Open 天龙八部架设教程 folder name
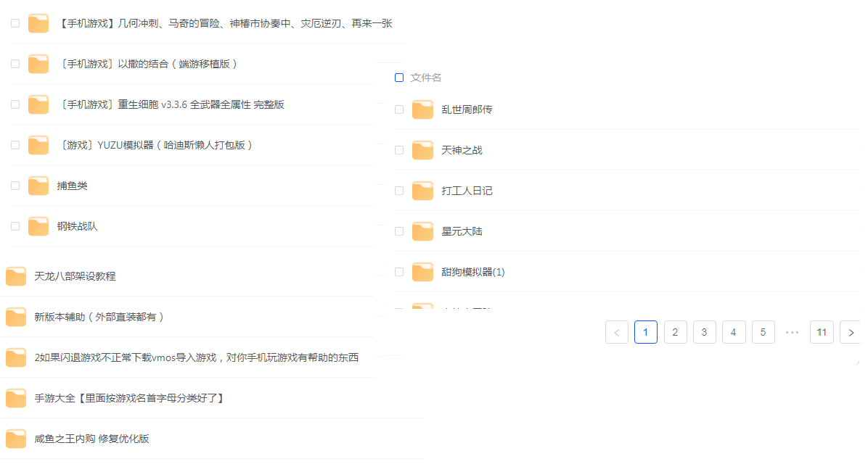Image resolution: width=868 pixels, height=464 pixels. click(75, 276)
